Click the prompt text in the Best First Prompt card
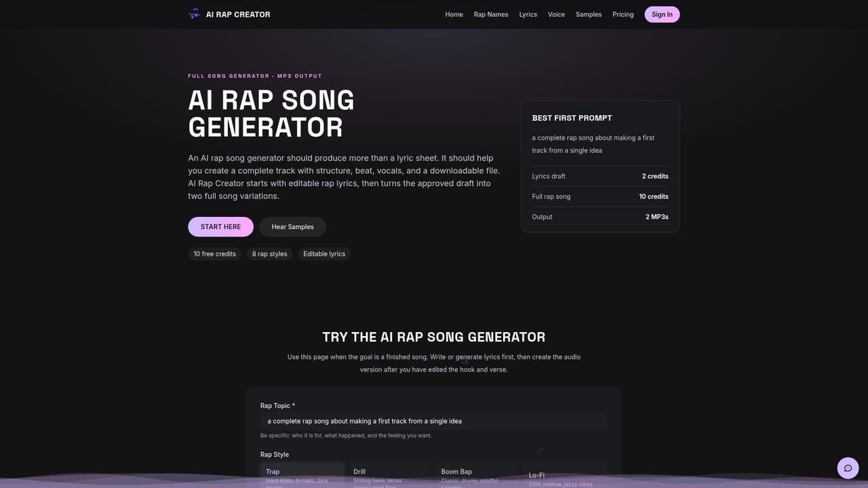Screen dimensions: 868x488 593,144
